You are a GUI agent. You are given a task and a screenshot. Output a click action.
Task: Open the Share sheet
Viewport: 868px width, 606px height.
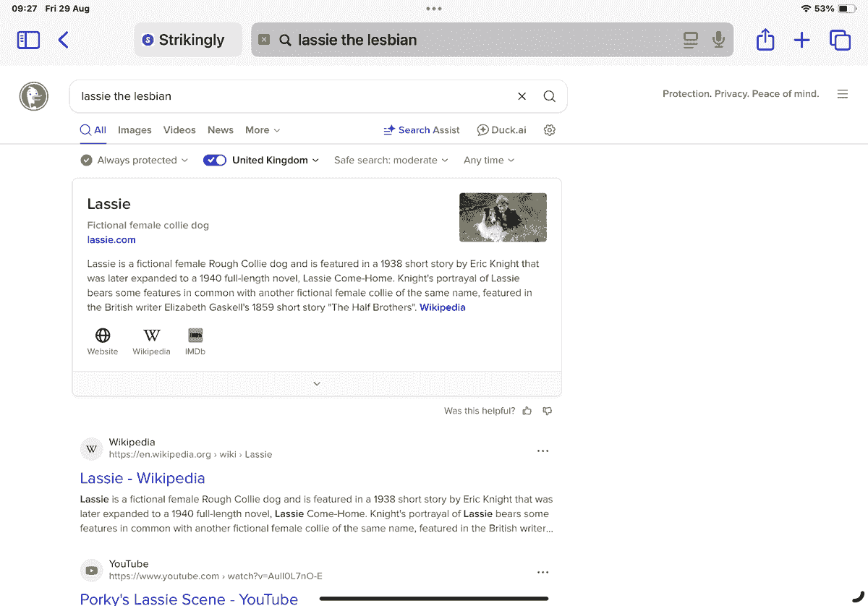(x=765, y=39)
